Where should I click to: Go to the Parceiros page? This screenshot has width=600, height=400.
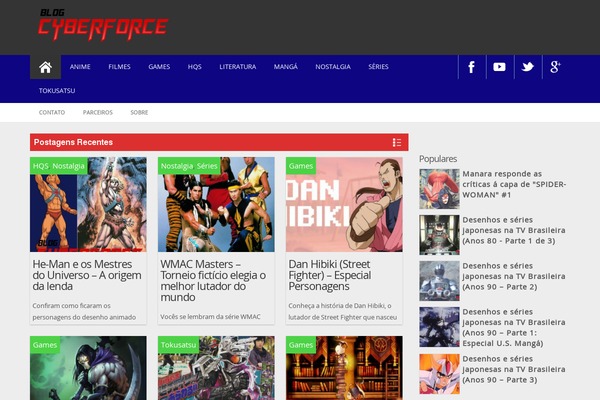coord(98,113)
